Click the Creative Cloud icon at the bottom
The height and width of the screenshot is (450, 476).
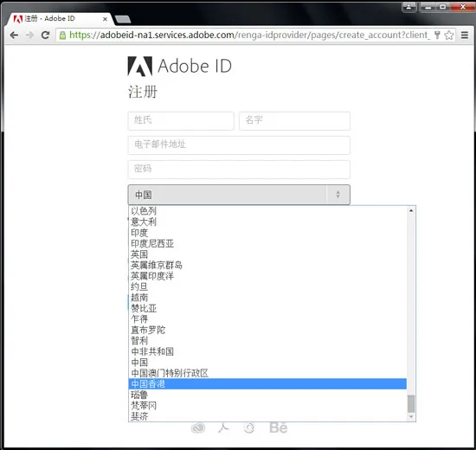198,428
